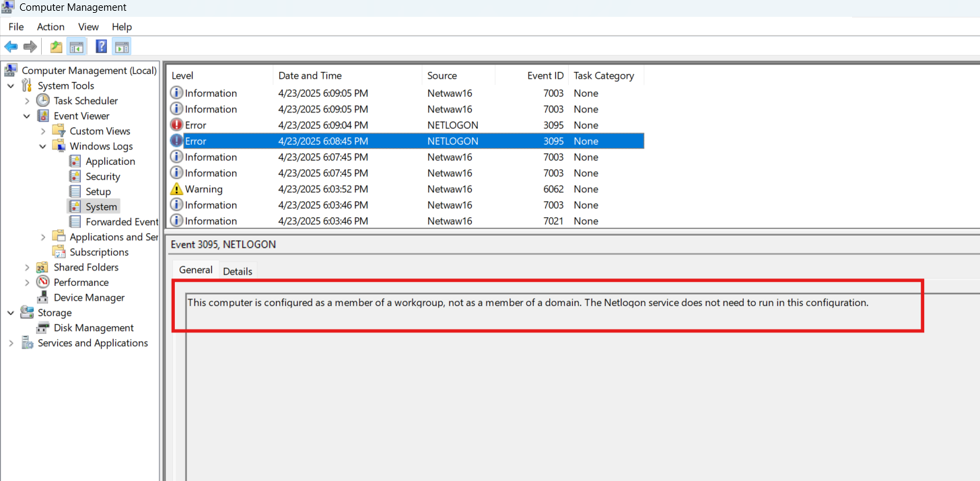Click the Disk Management icon
The width and height of the screenshot is (980, 481).
43,328
